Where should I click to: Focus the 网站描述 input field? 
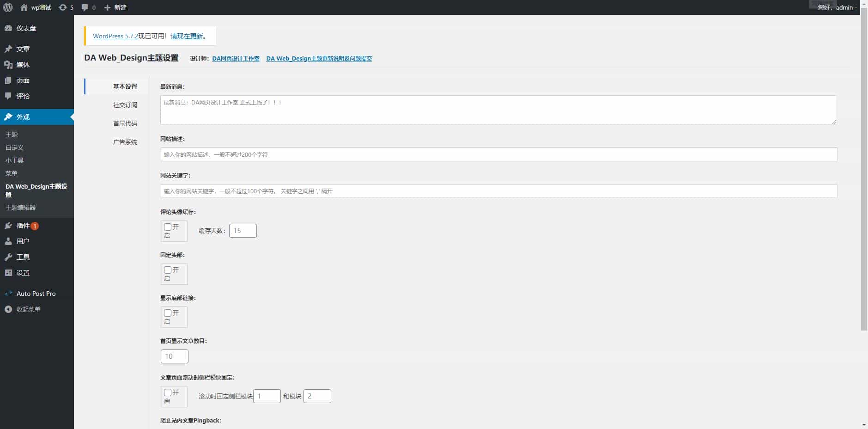pos(499,154)
